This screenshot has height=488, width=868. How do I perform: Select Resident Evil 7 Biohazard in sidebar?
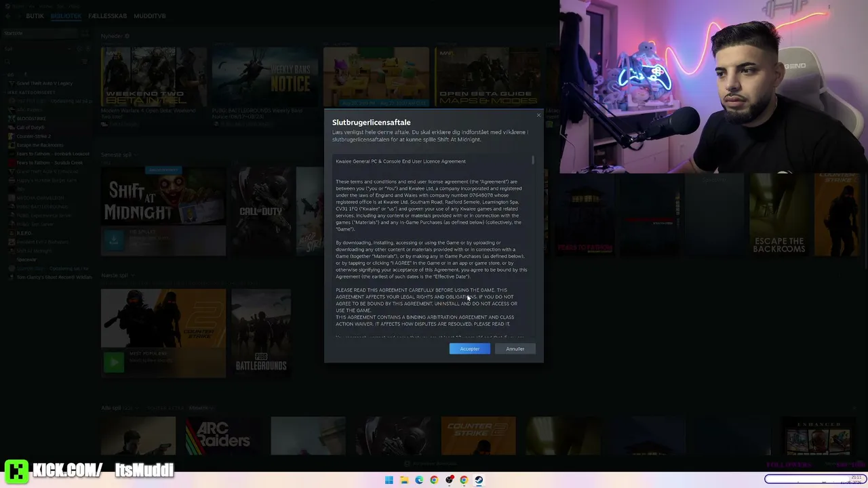pos(43,242)
